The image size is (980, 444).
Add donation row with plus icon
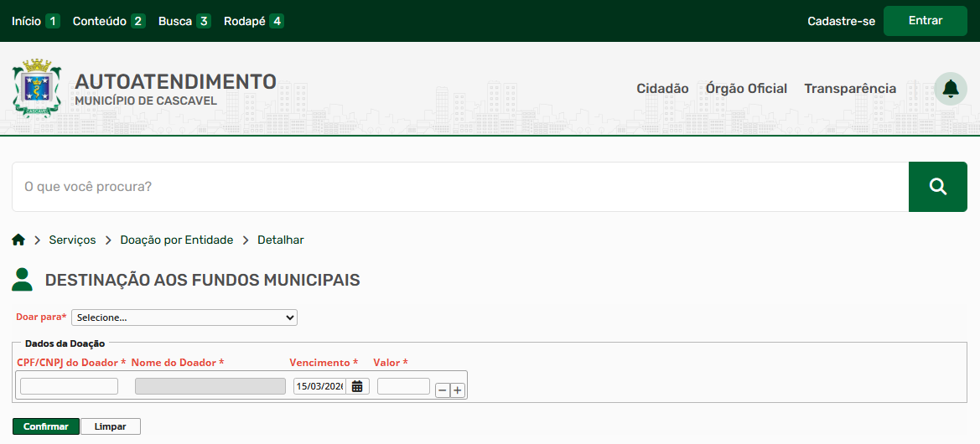[x=458, y=390]
